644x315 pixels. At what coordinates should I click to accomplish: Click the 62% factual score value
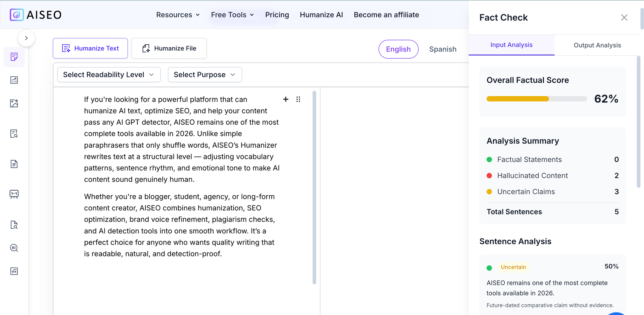point(606,99)
